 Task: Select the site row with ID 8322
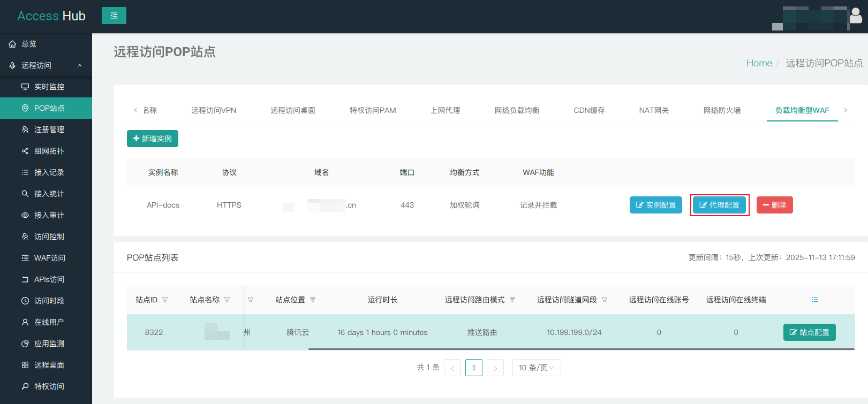tap(490, 332)
